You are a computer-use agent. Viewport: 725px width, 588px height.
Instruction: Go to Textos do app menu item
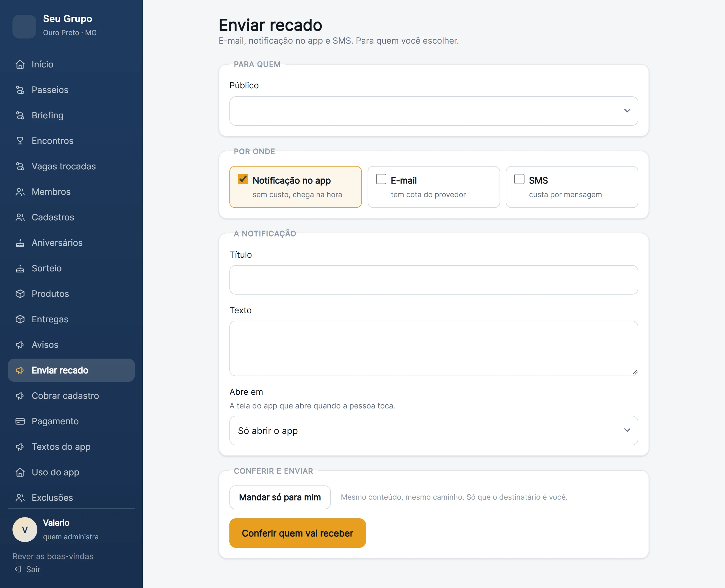[x=71, y=447]
